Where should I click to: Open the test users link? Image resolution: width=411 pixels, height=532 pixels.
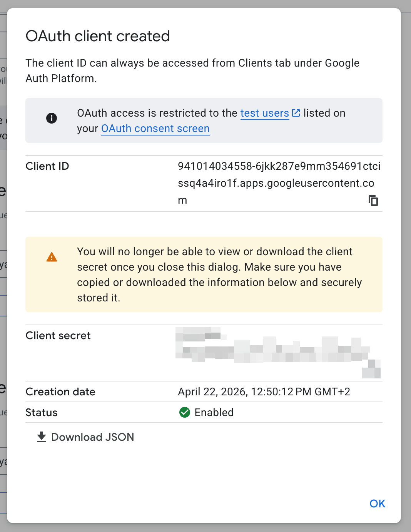click(264, 113)
